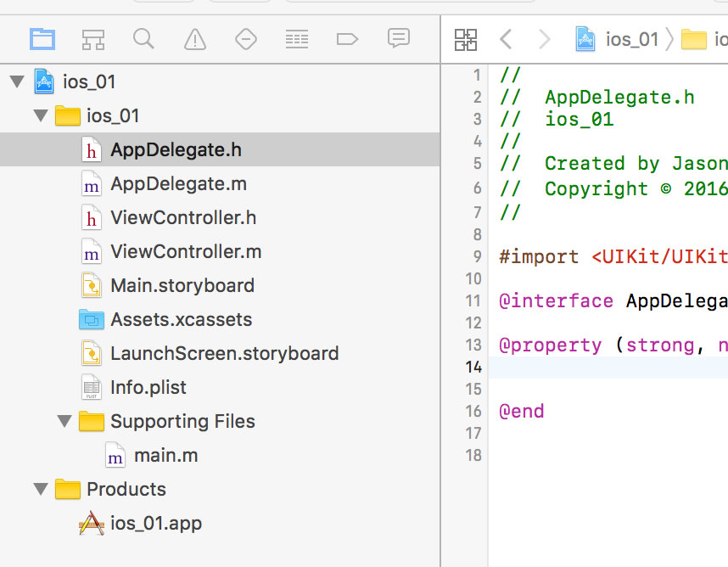Click the ViewController.h header icon
The image size is (728, 567).
(x=92, y=217)
